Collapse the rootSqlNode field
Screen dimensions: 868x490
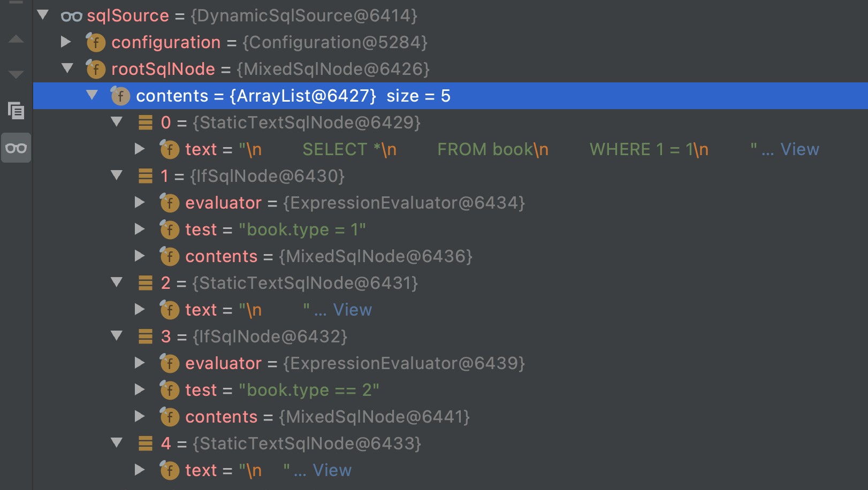point(67,68)
